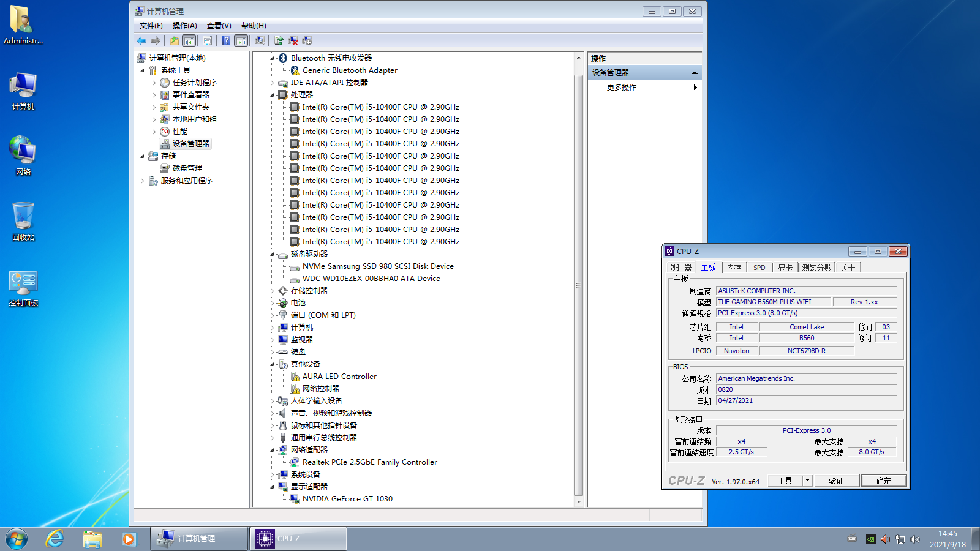Click the 键盘 device category icon

pyautogui.click(x=283, y=352)
